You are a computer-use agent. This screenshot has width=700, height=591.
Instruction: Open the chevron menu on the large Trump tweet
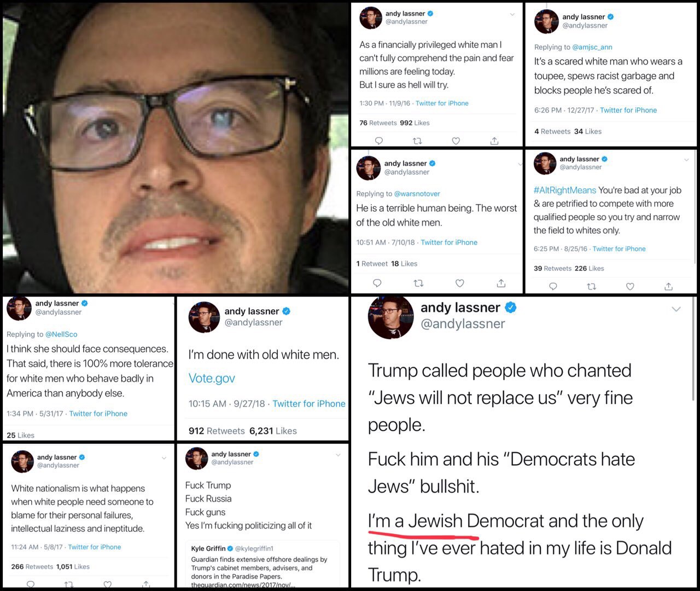coord(676,309)
